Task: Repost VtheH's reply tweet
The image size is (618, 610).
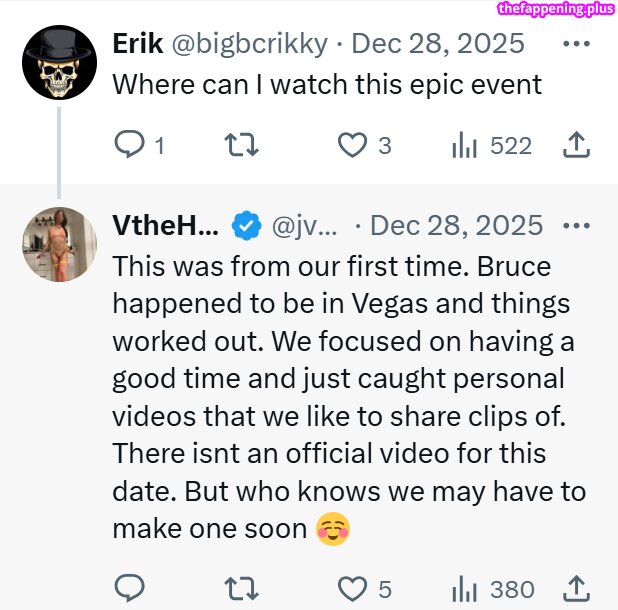Action: point(242,587)
